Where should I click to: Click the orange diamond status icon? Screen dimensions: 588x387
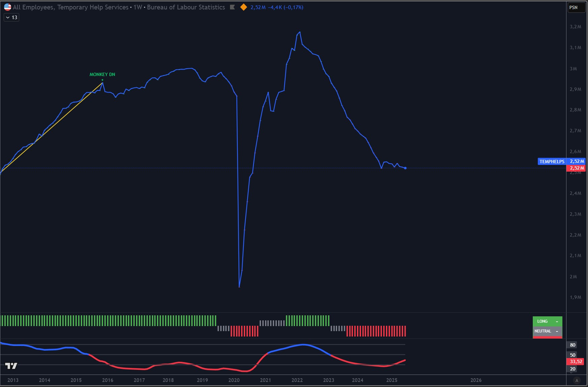[243, 7]
